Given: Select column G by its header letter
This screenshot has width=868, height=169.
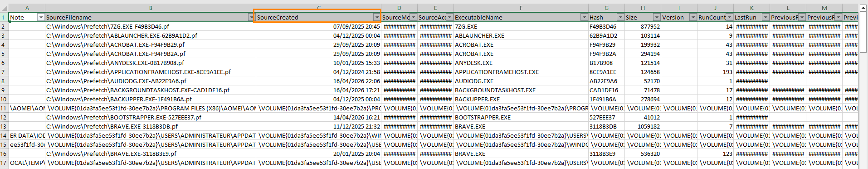Looking at the screenshot, I should coord(607,8).
